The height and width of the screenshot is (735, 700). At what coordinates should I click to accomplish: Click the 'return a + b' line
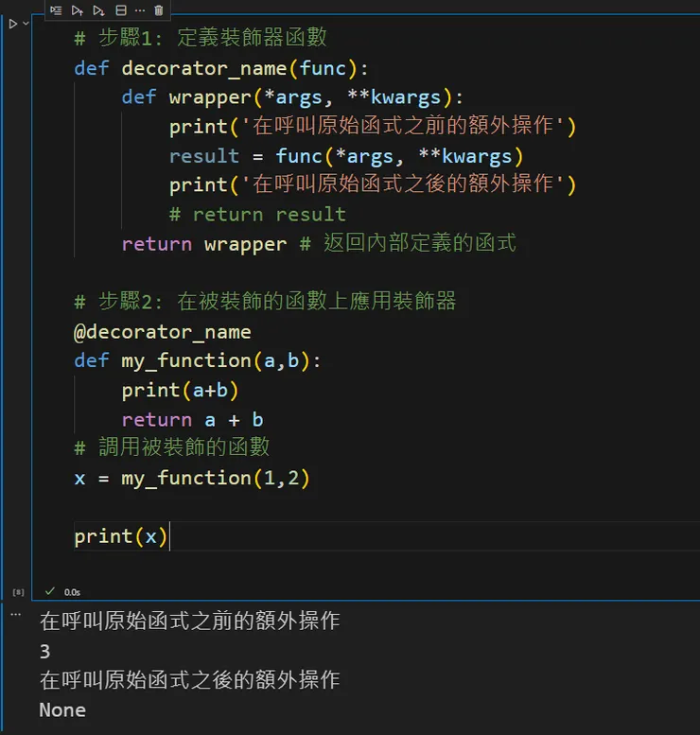192,420
